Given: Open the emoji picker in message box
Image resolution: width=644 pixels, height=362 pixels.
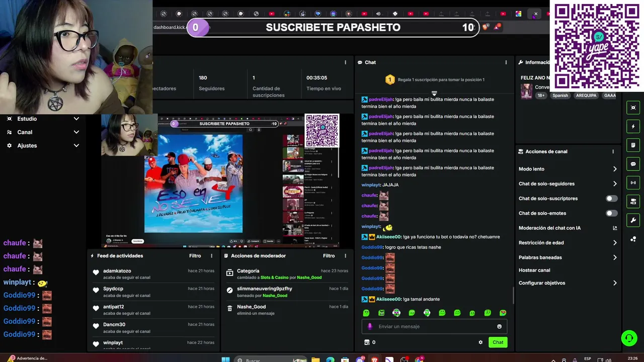Looking at the screenshot, I should 499,326.
